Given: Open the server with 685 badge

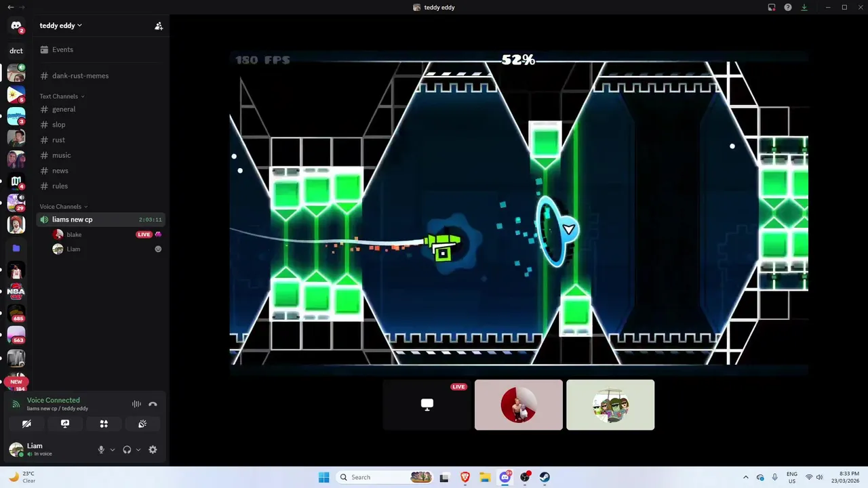Looking at the screenshot, I should [x=16, y=314].
